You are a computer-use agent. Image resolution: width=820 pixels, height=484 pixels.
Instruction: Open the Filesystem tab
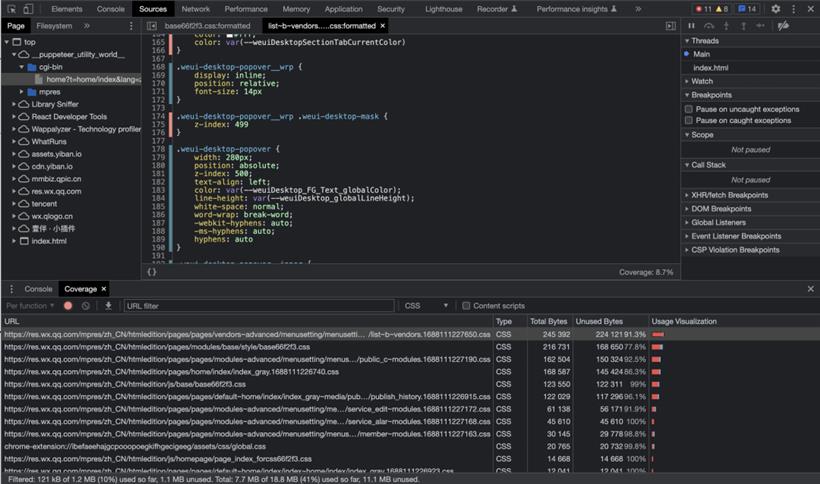coord(54,26)
